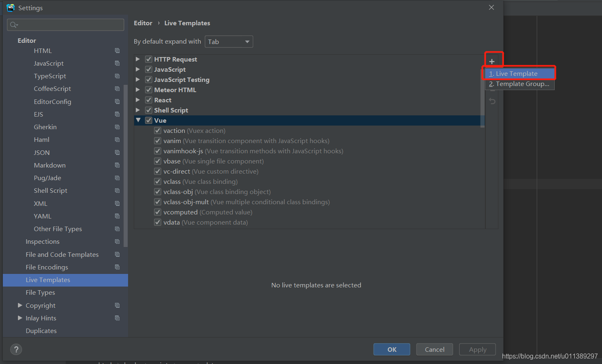Click the copy icon beside TypeScript
The width and height of the screenshot is (602, 364).
pos(117,76)
